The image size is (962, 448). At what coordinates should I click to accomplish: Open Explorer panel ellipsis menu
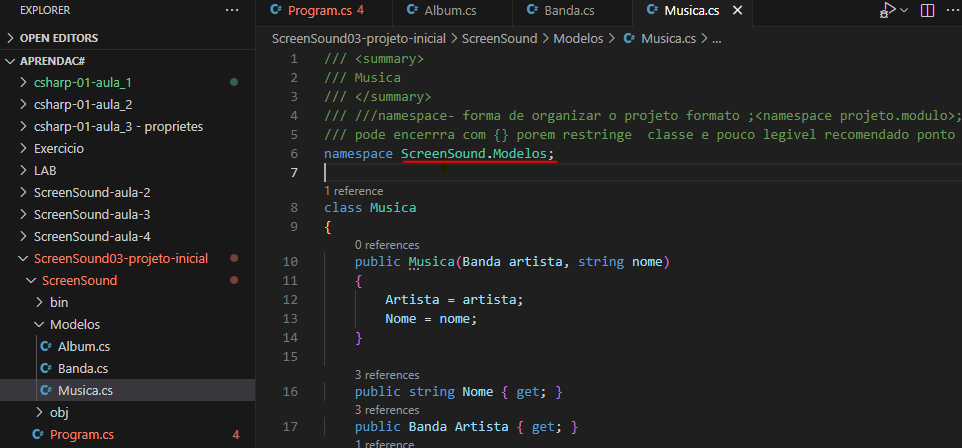(232, 11)
